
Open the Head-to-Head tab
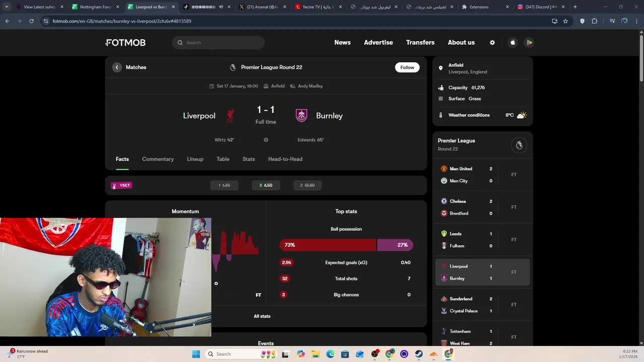[x=285, y=159]
